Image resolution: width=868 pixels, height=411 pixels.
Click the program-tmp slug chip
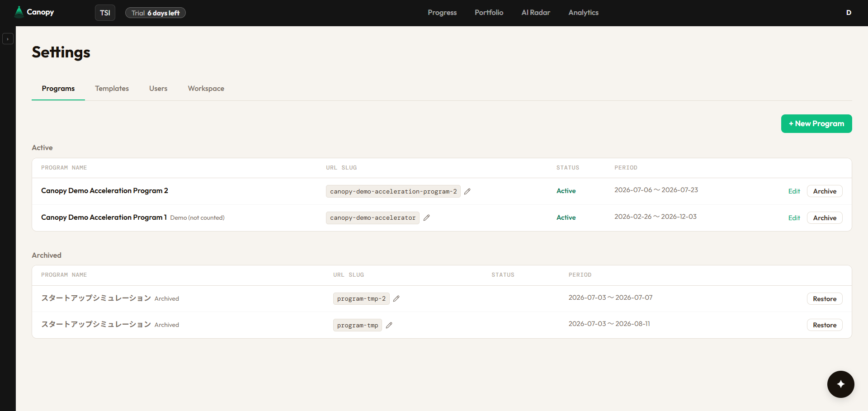(x=358, y=325)
